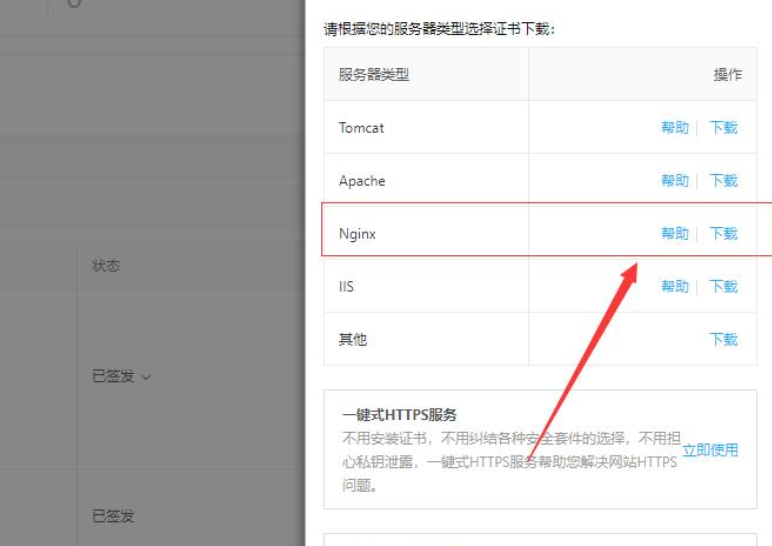Click 立即使用 for one-click HTTPS service
The image size is (772, 546).
(710, 450)
